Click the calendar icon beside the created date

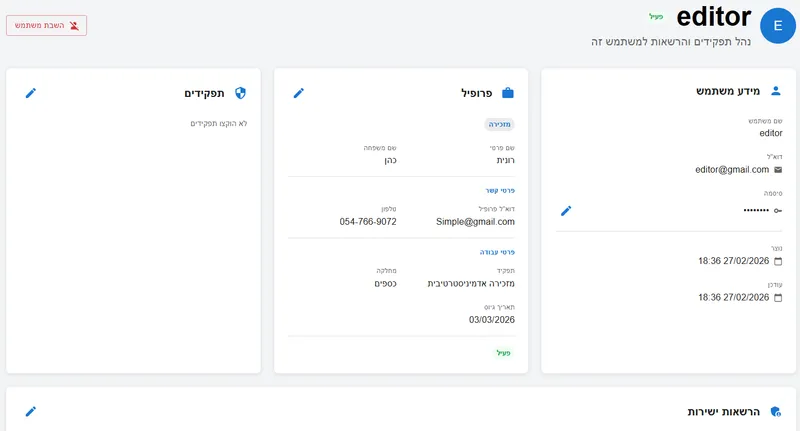point(778,261)
